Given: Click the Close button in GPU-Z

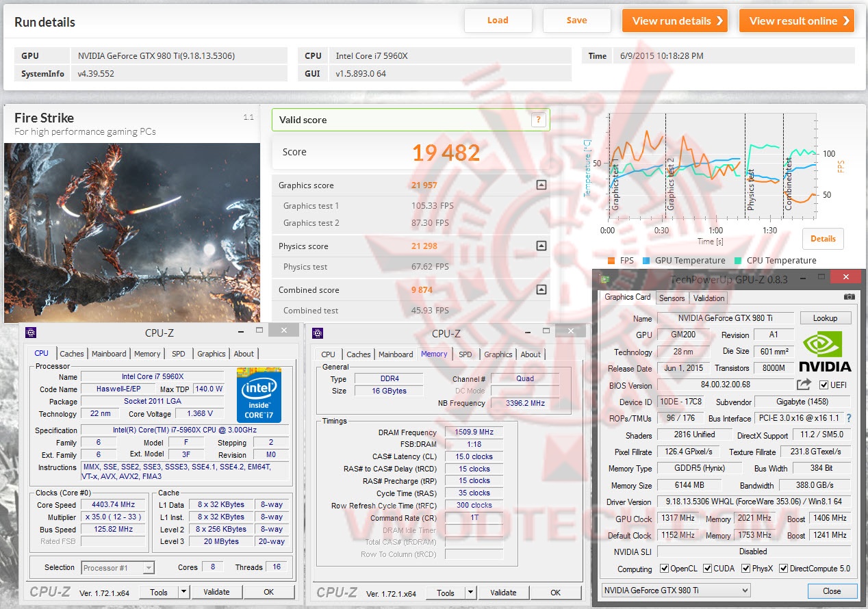Looking at the screenshot, I should click(x=832, y=591).
